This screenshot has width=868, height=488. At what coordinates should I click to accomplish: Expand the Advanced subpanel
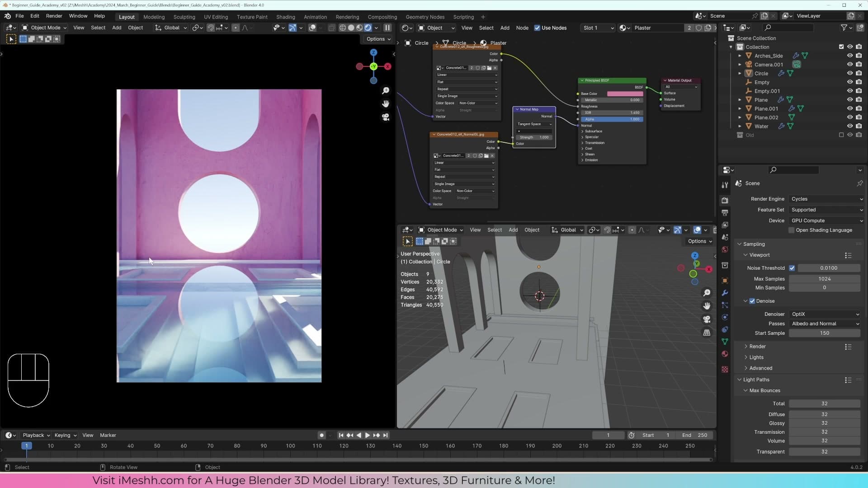[760, 368]
